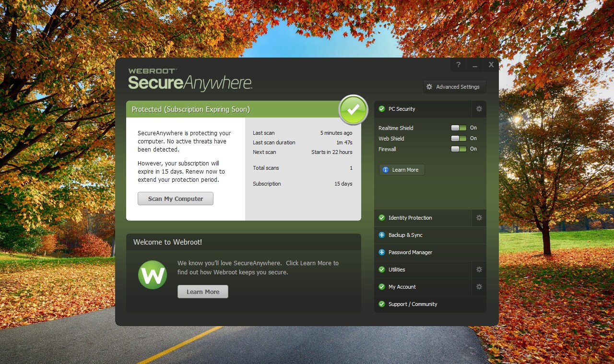Screen dimensions: 614x364
Task: Expand the Identity Protection section
Action: click(x=410, y=218)
